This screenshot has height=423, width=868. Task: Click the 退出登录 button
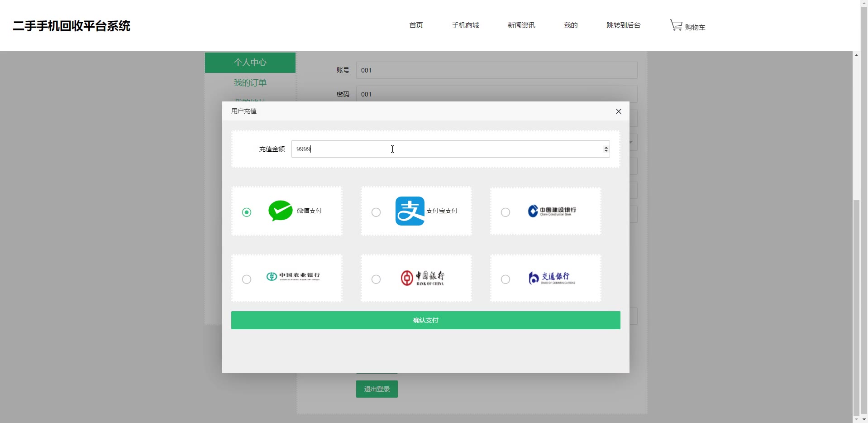point(377,389)
